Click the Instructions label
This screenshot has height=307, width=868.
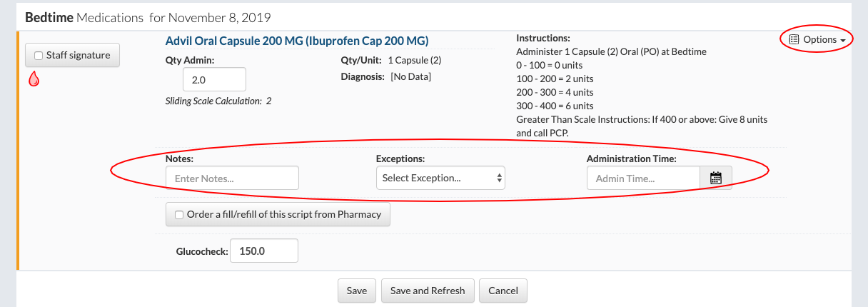[x=542, y=38]
